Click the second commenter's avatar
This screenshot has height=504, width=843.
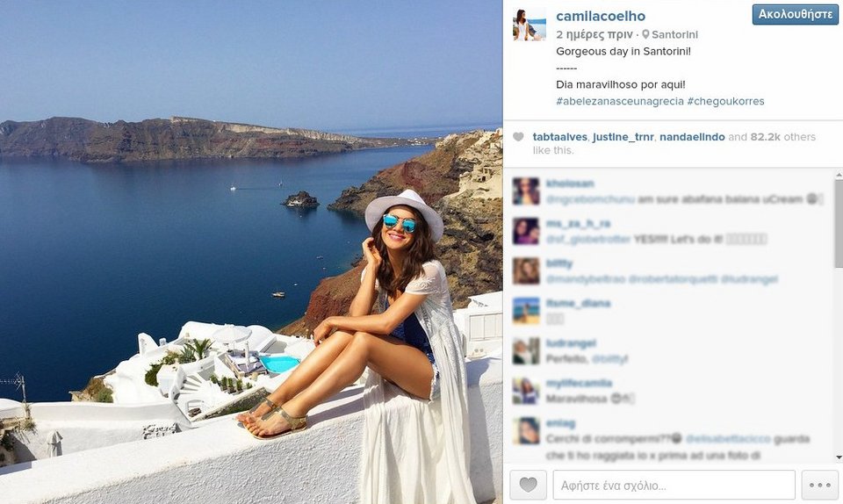526,231
